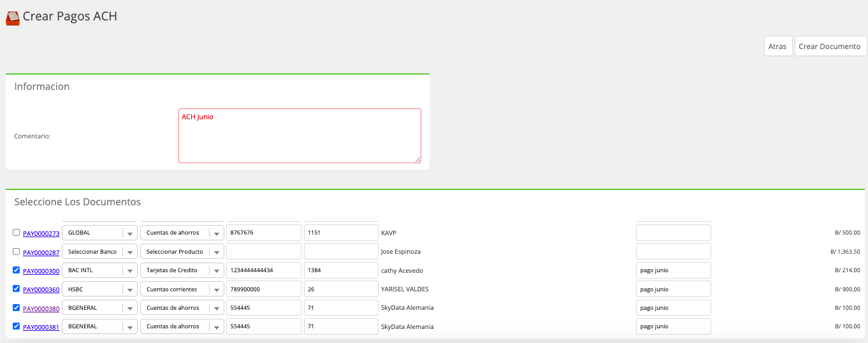Click the B/ 900.00 amount
This screenshot has width=868, height=343.
pyautogui.click(x=848, y=289)
